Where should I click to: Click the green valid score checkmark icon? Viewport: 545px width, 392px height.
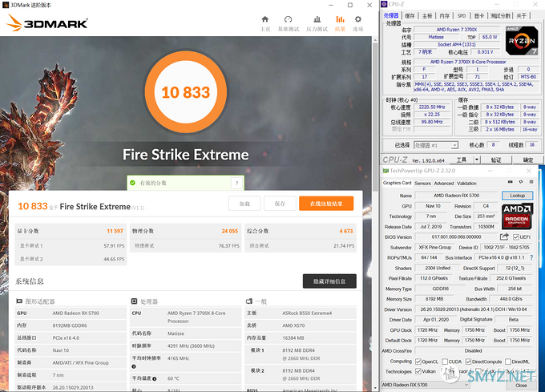coord(132,183)
